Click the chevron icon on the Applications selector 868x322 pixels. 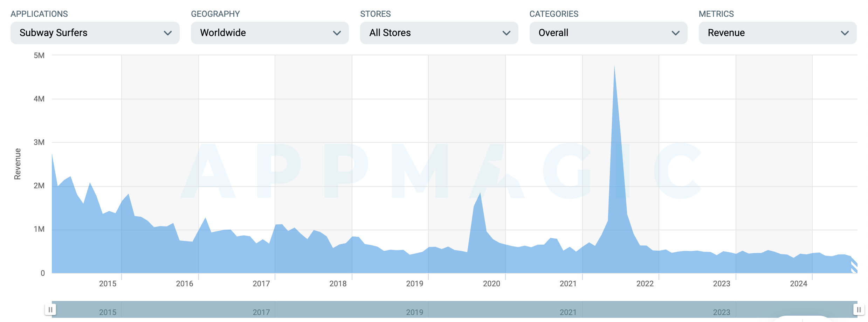[x=168, y=33]
